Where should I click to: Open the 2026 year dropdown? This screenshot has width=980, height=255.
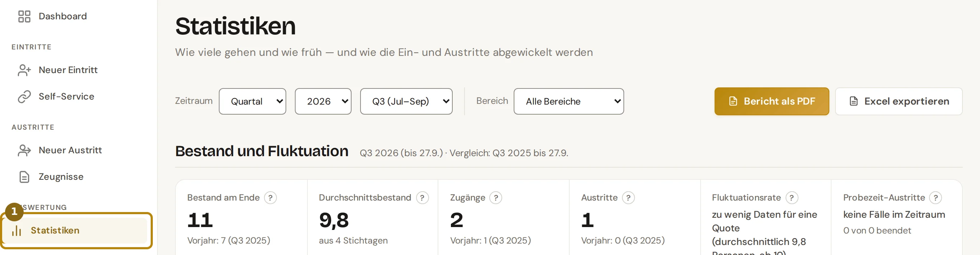pos(323,101)
